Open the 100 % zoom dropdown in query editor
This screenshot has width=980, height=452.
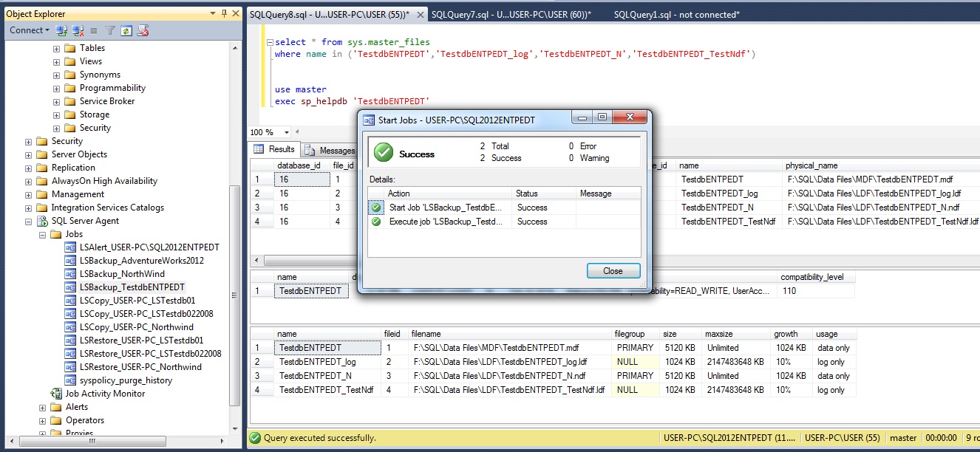tap(286, 132)
